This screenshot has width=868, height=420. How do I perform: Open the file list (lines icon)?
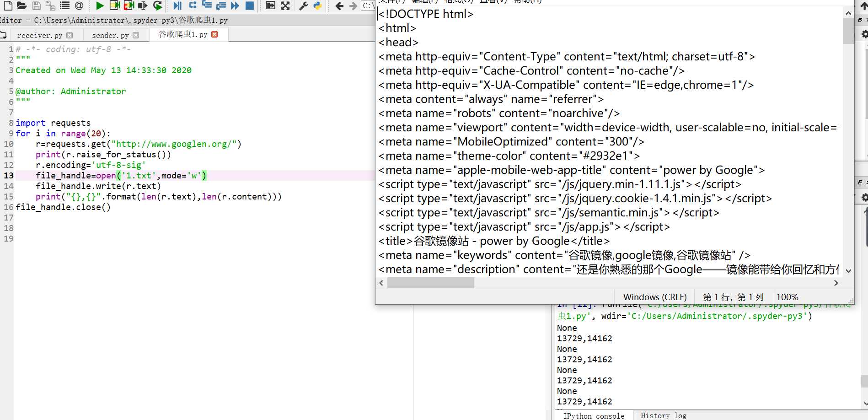[x=65, y=5]
